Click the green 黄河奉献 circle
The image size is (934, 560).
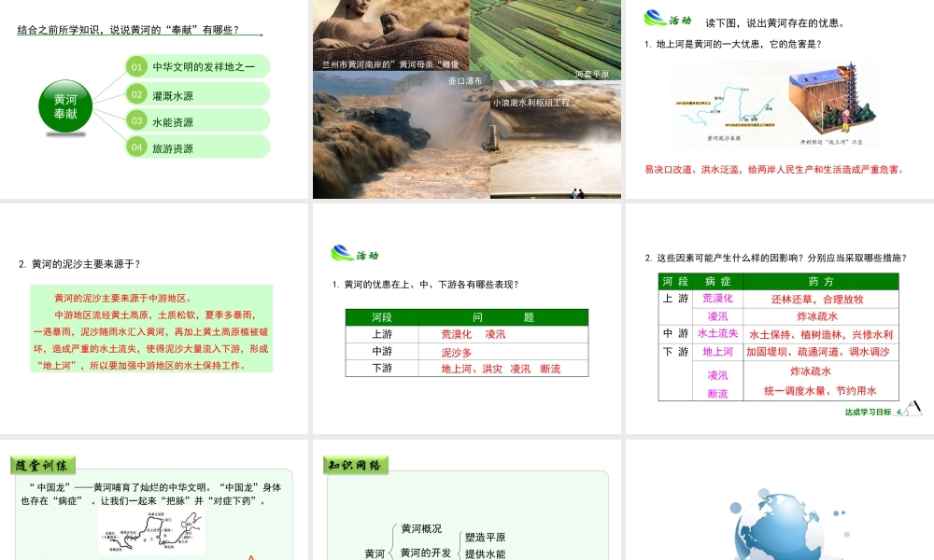(65, 105)
